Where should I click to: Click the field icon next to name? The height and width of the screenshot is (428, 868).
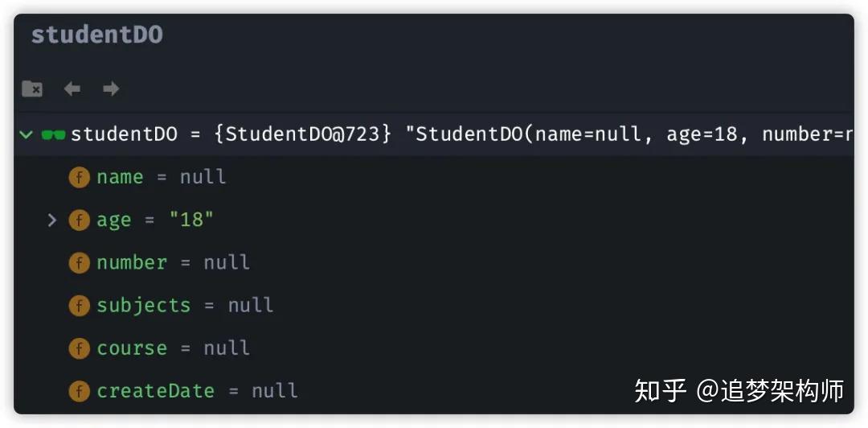[79, 177]
